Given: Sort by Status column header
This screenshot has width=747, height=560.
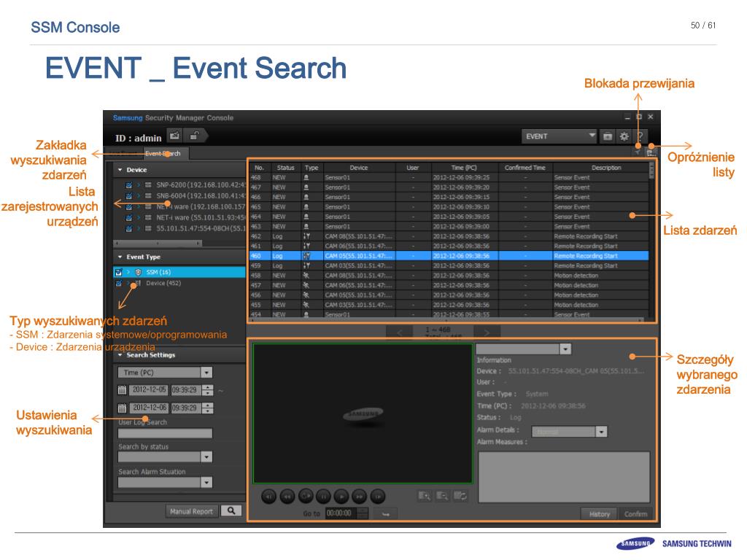Looking at the screenshot, I should coord(285,168).
